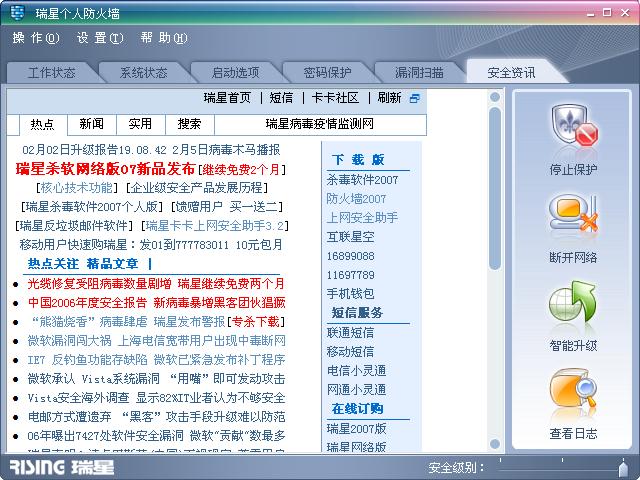This screenshot has width=640, height=480.
Task: Switch to the 启动选项 tab
Action: [236, 73]
